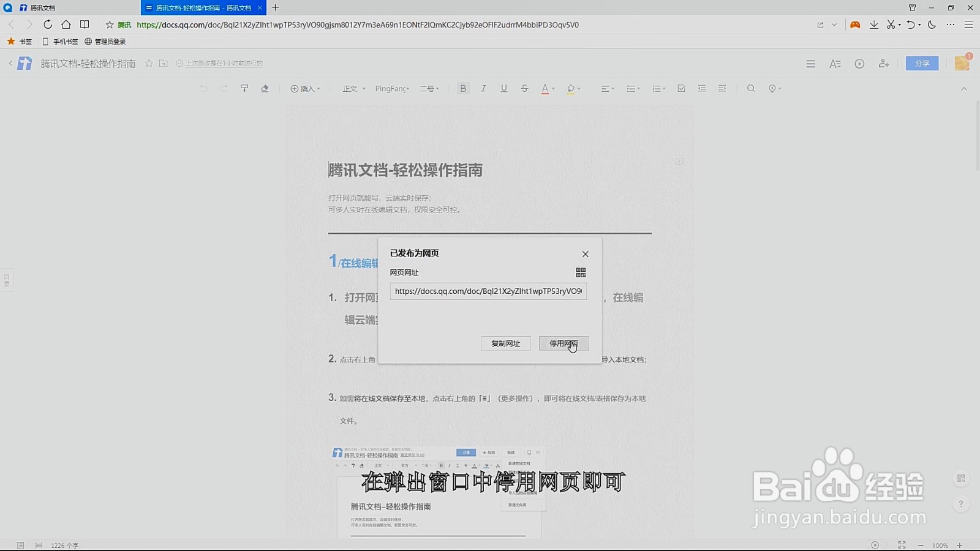The image size is (980, 551).
Task: Open the numbered list dropdown
Action: tap(658, 89)
